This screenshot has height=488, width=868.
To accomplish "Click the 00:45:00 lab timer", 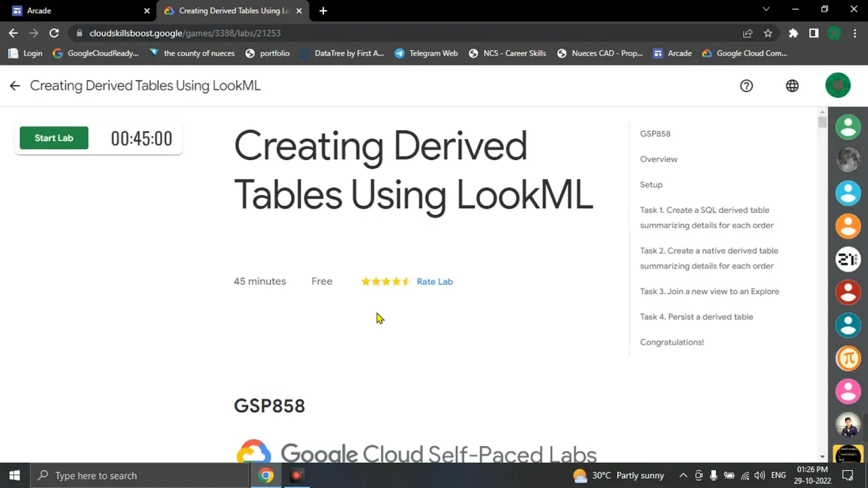I will tap(141, 138).
